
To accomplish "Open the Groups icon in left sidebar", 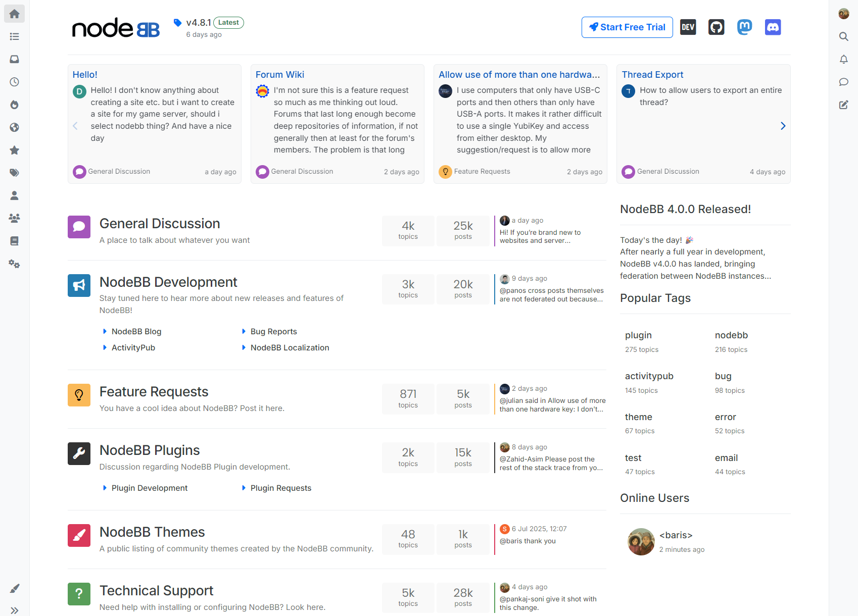I will click(x=14, y=218).
